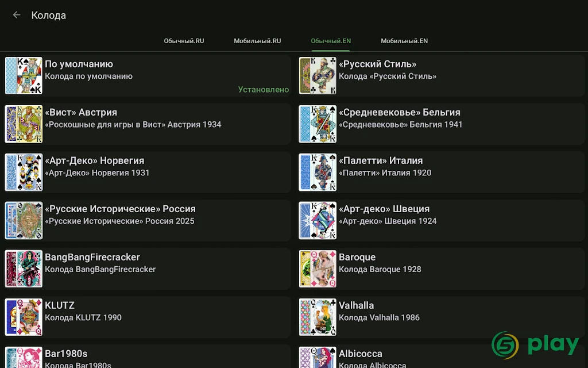Click the «Русские Исторические» Россия title
This screenshot has height=368, width=588.
(x=121, y=209)
